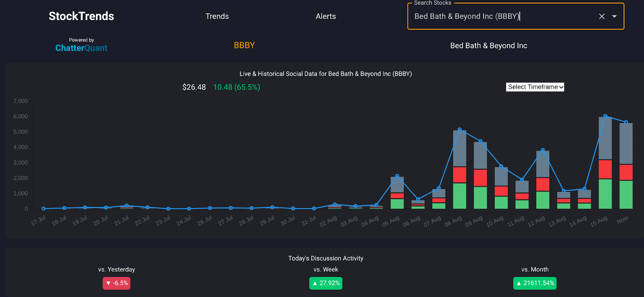The image size is (644, 297).
Task: Select the line data point for 14 Aug
Action: coord(584,189)
